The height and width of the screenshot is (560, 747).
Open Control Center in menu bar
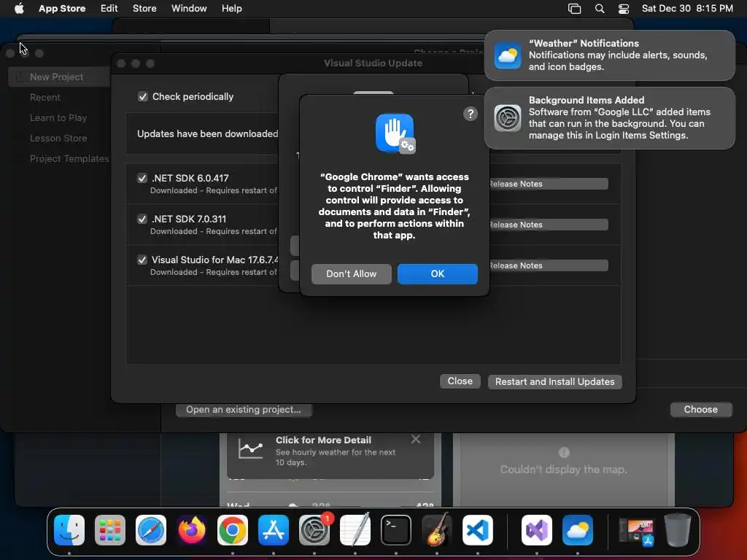tap(624, 9)
